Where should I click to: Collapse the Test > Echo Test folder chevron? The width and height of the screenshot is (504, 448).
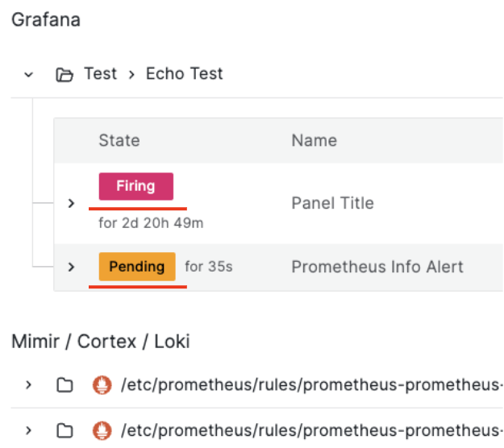click(29, 74)
